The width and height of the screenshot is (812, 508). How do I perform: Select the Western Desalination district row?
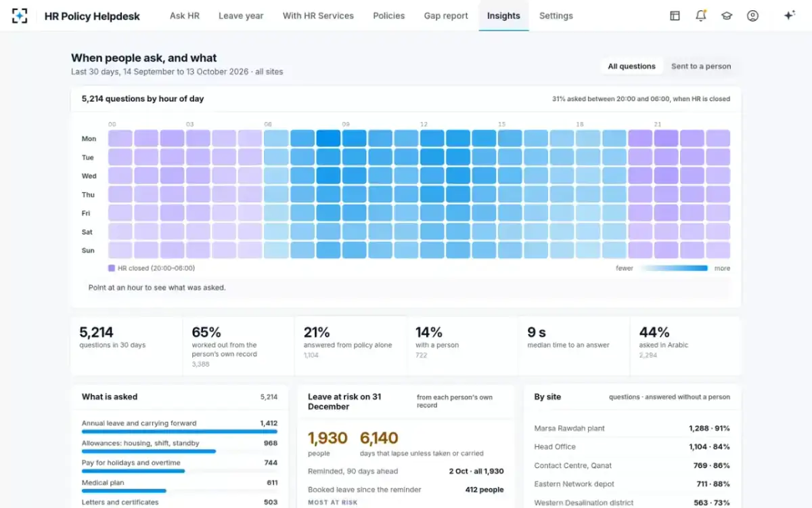(632, 503)
